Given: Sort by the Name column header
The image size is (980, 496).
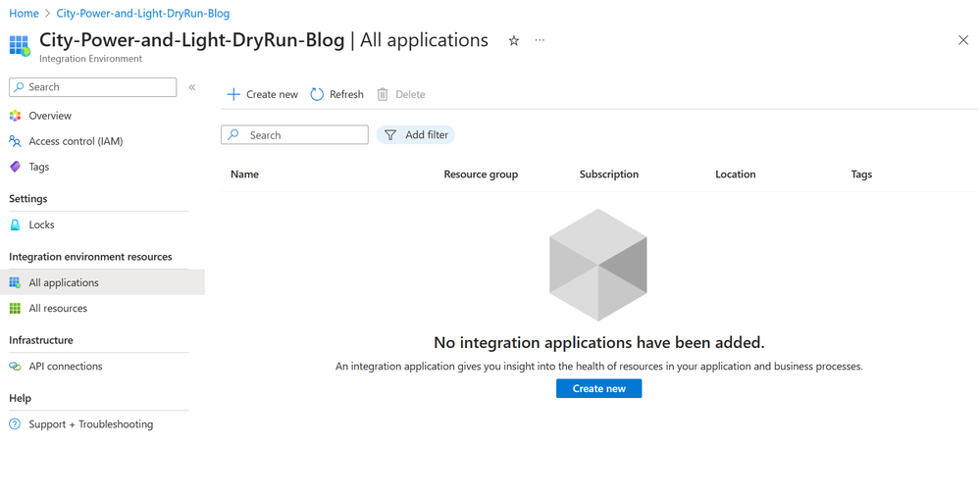Looking at the screenshot, I should [x=244, y=174].
